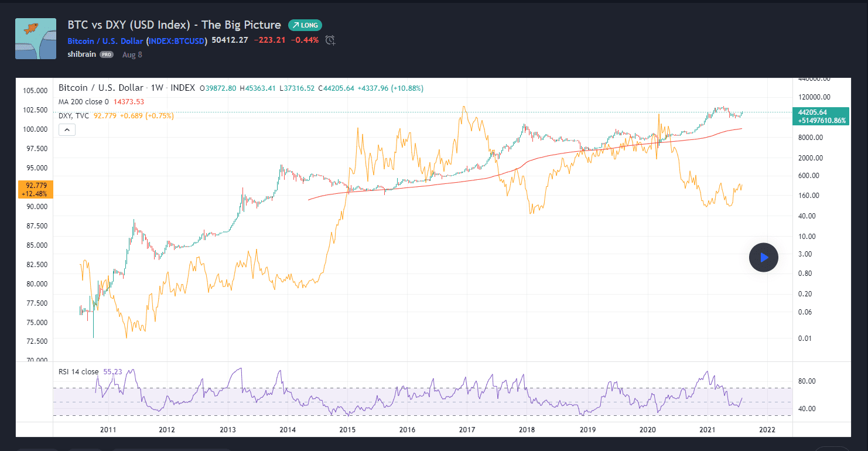Visit shibrain's profile
868x451 pixels.
tap(81, 54)
